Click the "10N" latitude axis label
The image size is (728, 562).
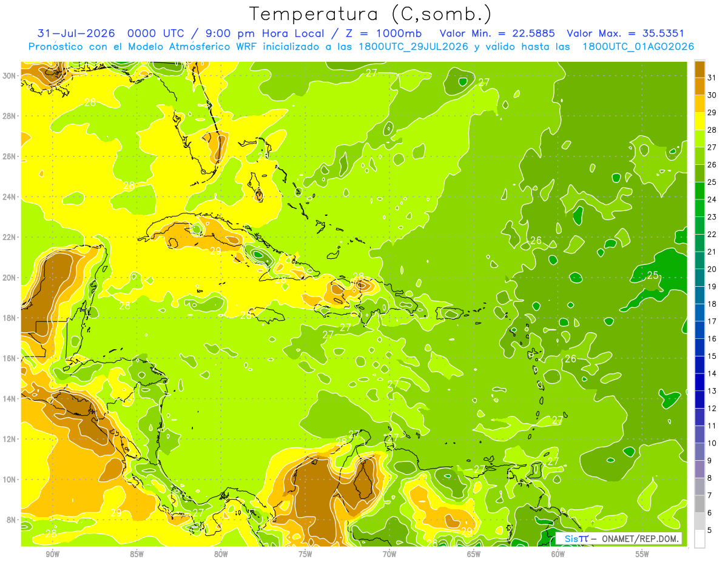pos(10,479)
